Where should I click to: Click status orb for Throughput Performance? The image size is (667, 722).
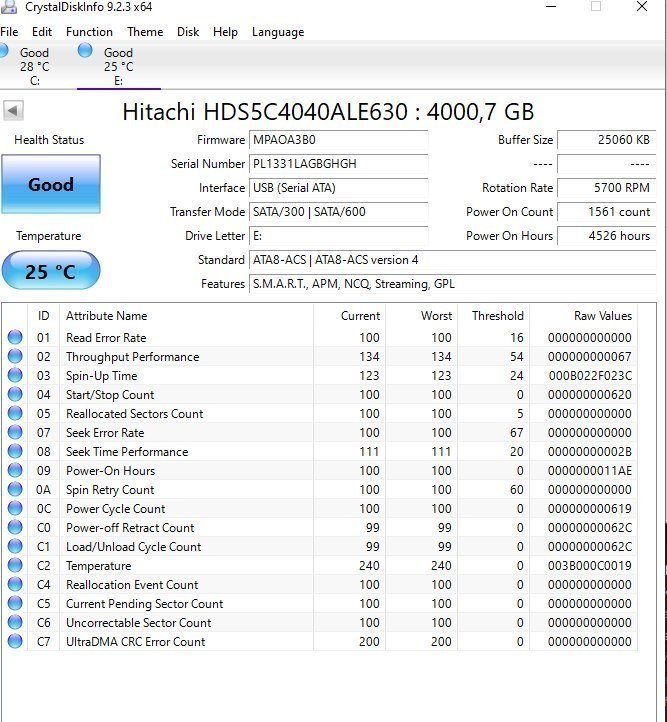[x=15, y=356]
